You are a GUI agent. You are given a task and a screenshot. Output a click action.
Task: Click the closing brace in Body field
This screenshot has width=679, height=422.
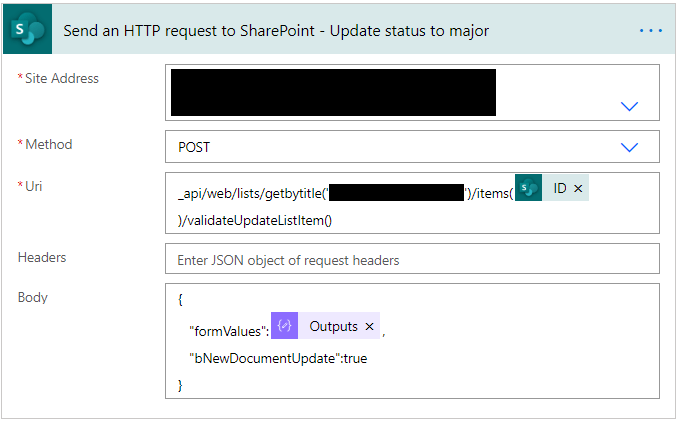(x=180, y=385)
